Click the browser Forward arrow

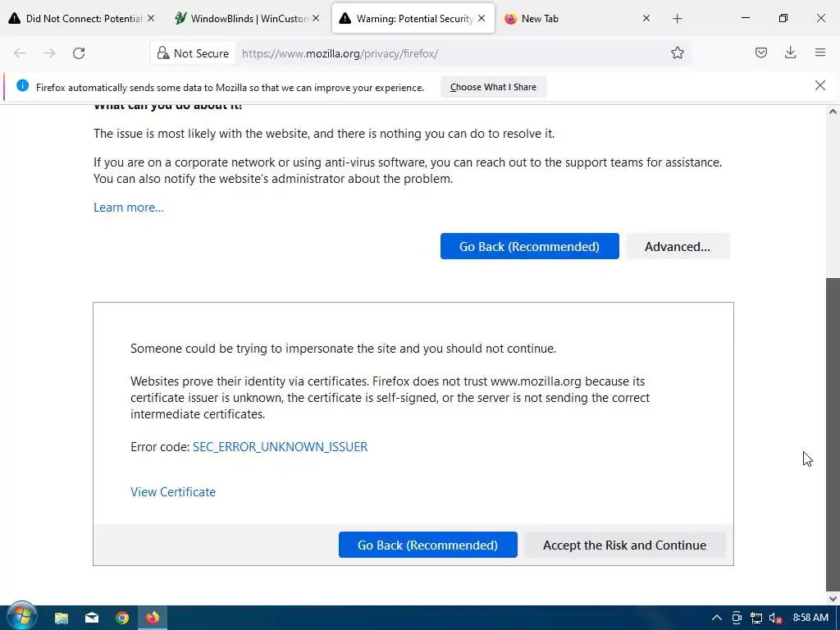[x=49, y=53]
